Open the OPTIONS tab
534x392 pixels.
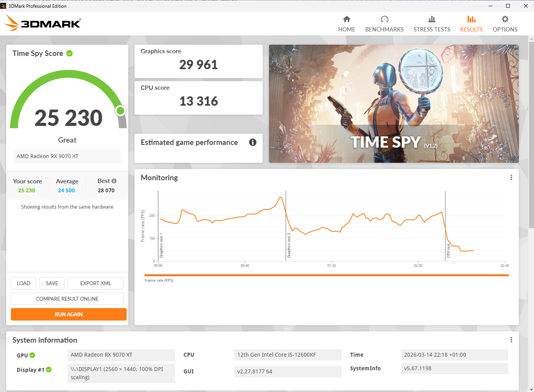(505, 24)
